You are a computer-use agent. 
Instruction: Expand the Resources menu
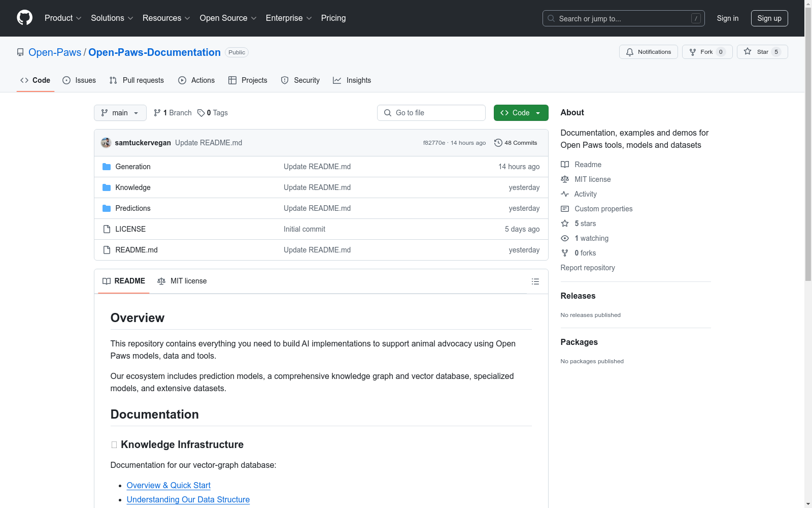click(166, 18)
